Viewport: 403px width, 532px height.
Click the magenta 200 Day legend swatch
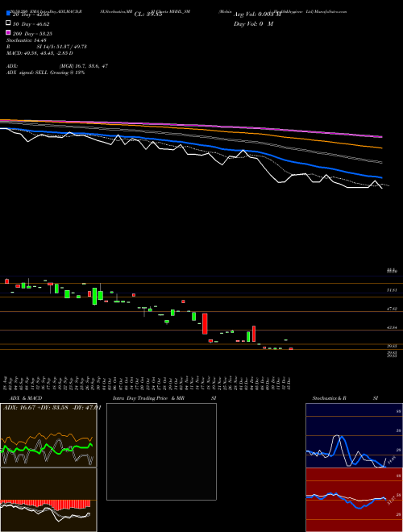[8, 32]
